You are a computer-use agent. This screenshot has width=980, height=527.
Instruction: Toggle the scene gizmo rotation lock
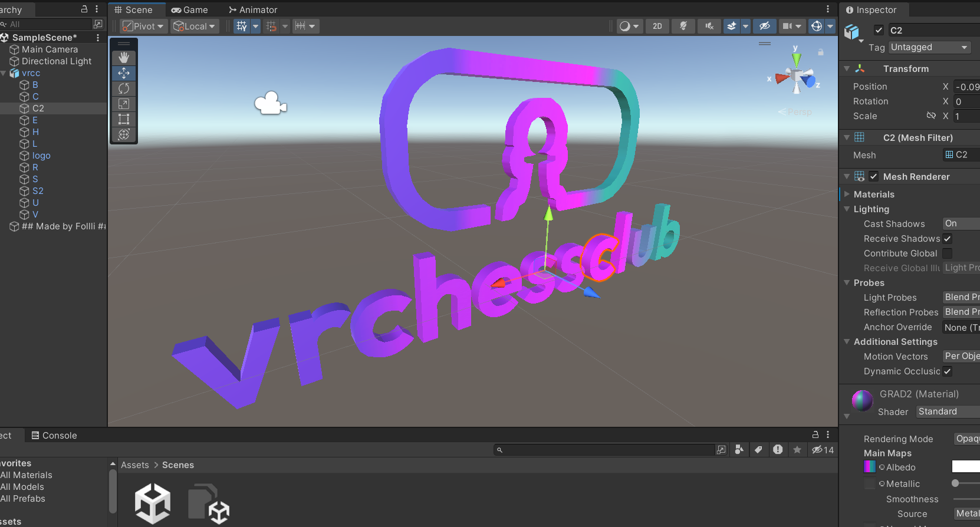(820, 52)
